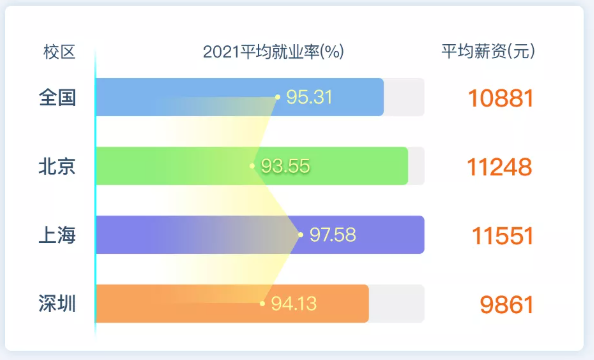Click the 上海 campus label
This screenshot has width=594, height=360.
(57, 235)
